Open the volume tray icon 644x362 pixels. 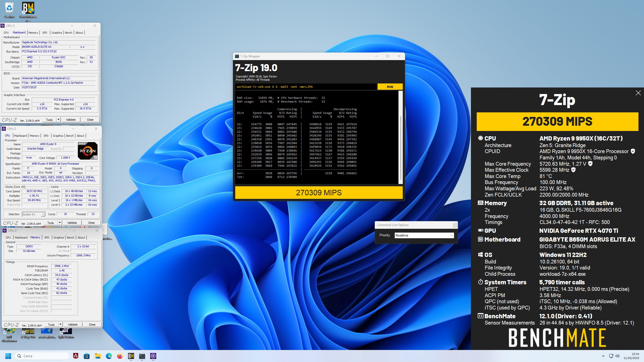tap(617, 356)
